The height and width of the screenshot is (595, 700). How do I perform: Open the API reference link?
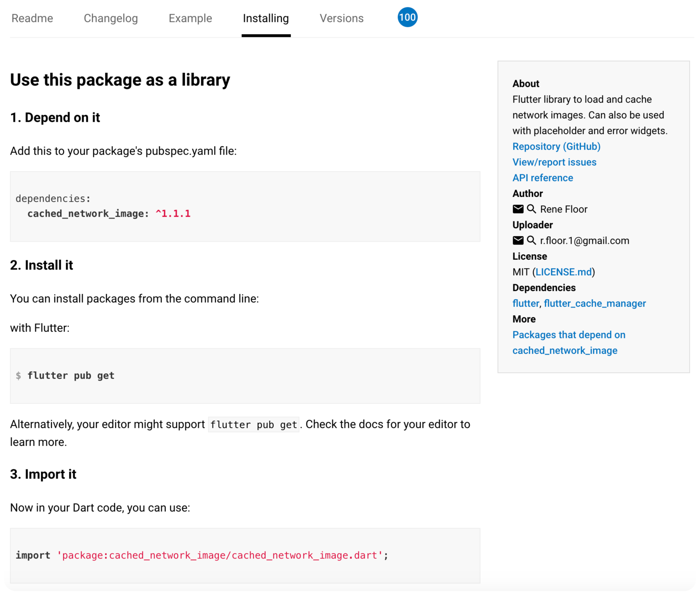(542, 178)
